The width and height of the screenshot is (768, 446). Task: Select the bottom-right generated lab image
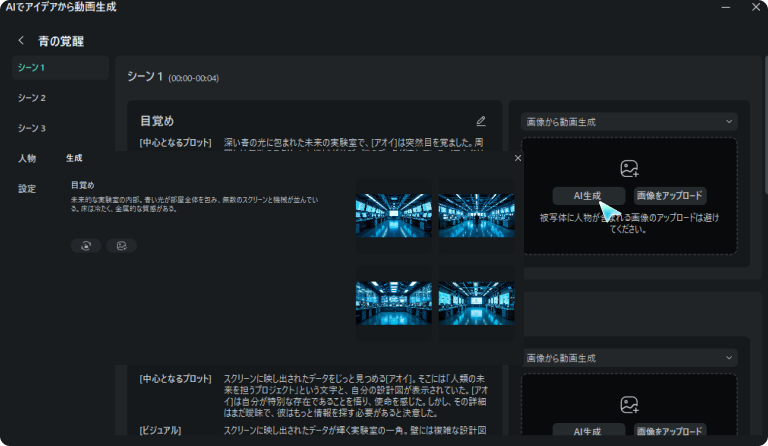click(x=477, y=303)
